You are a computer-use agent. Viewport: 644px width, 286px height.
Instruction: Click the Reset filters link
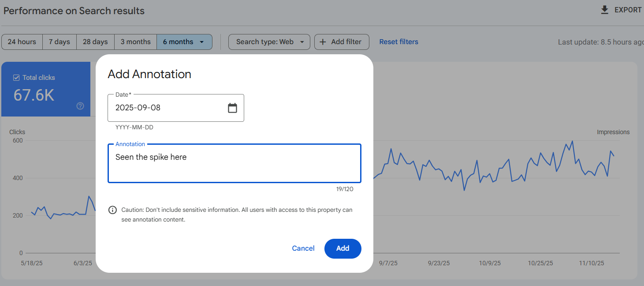(x=398, y=42)
